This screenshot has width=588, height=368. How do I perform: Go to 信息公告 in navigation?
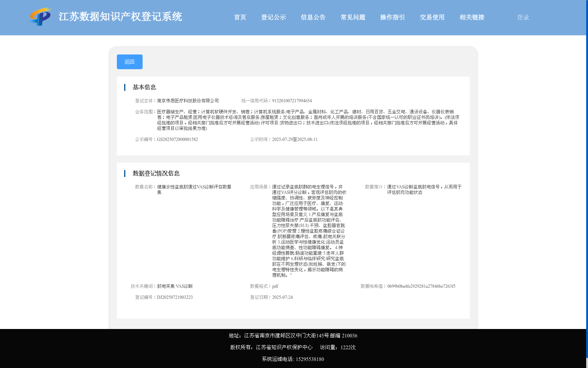(x=313, y=17)
